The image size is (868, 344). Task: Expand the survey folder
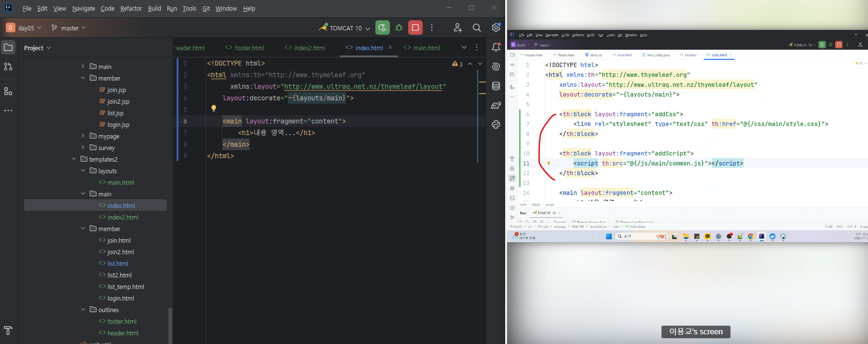83,148
